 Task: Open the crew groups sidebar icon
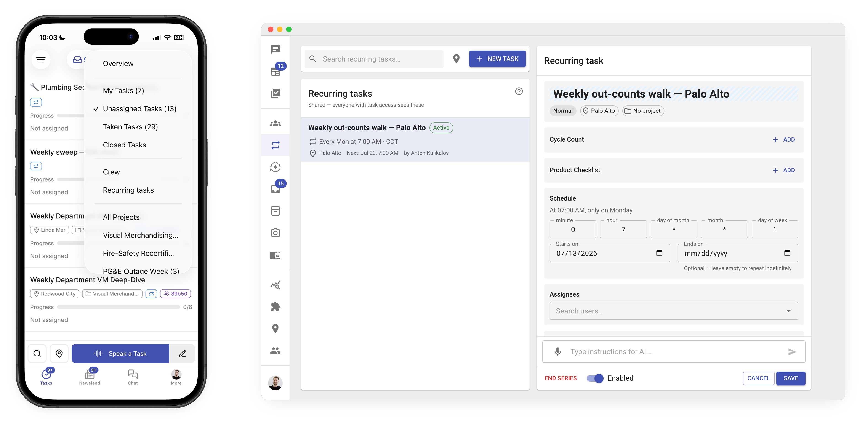(x=275, y=123)
